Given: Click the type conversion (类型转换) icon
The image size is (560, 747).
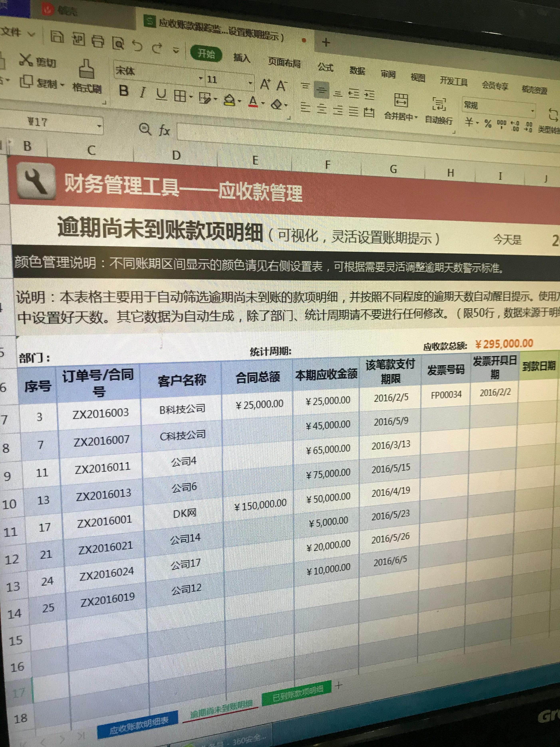Looking at the screenshot, I should (x=553, y=115).
